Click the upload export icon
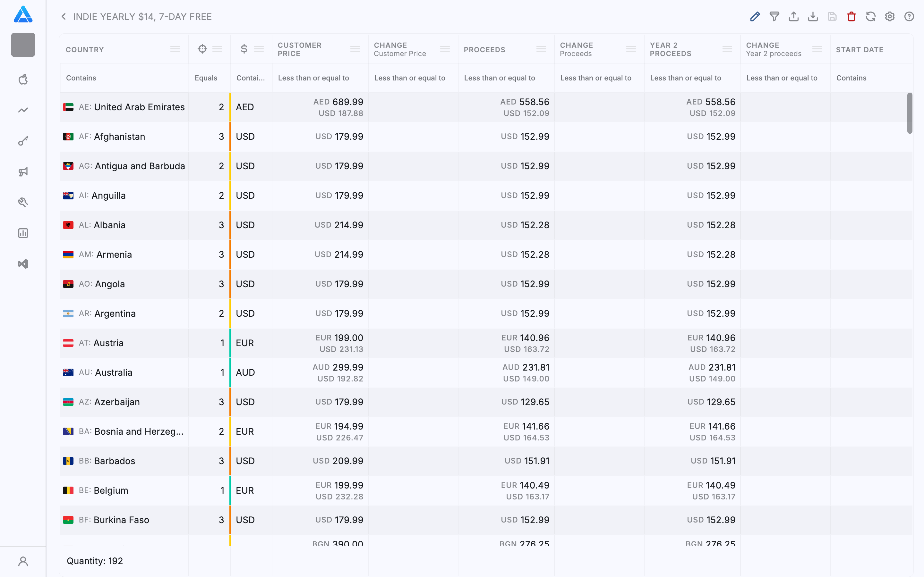Image resolution: width=924 pixels, height=577 pixels. [793, 16]
